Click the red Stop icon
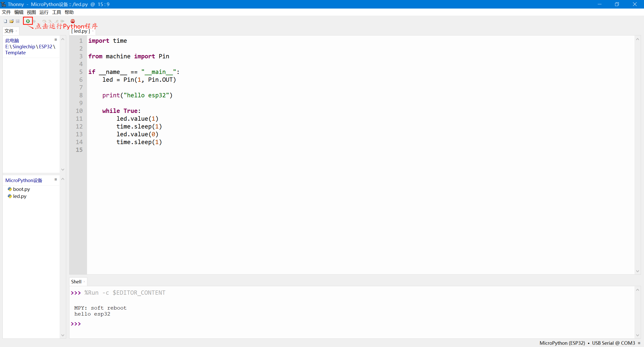The width and height of the screenshot is (644, 347). (x=73, y=21)
